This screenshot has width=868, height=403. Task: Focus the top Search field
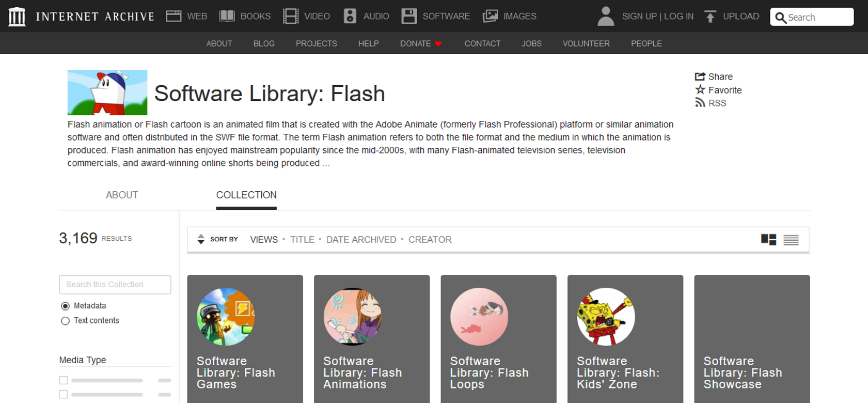click(x=812, y=17)
